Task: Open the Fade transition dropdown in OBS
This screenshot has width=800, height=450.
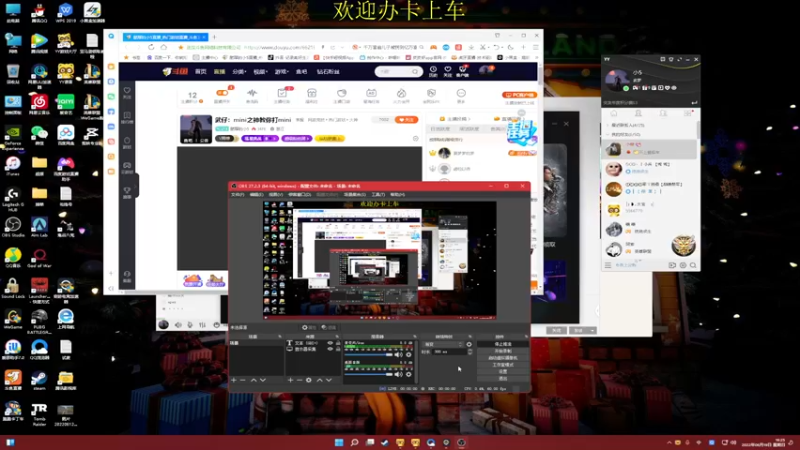Action: [x=443, y=344]
